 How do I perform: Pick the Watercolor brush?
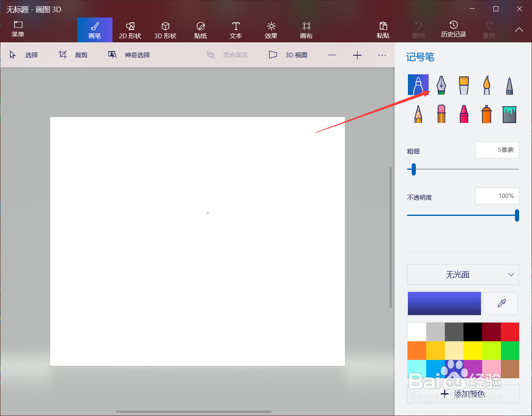[486, 85]
